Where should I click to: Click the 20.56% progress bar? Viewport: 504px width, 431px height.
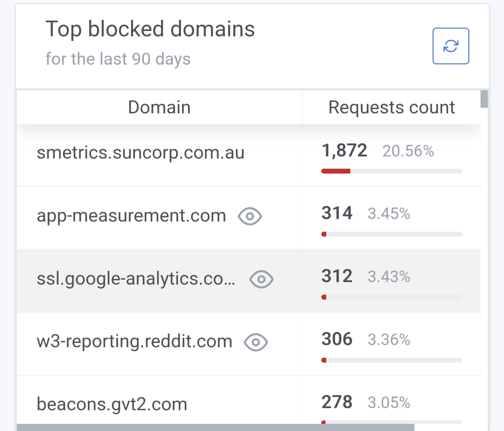(x=391, y=171)
